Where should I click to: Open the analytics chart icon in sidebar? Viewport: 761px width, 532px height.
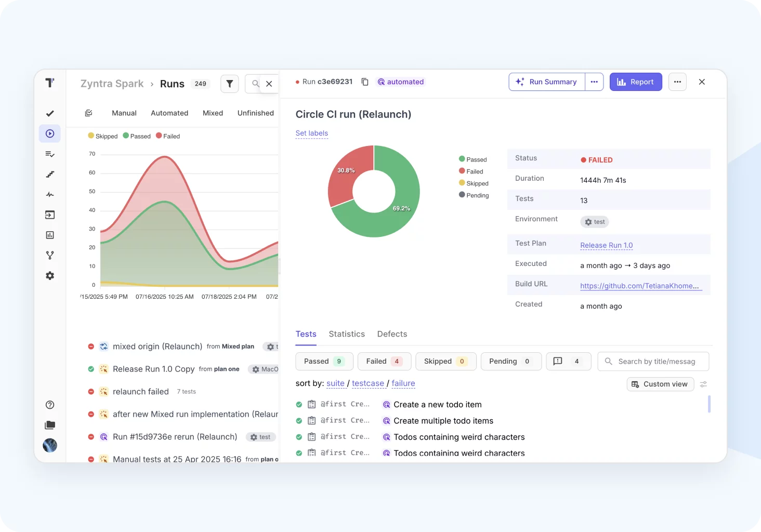coord(50,235)
